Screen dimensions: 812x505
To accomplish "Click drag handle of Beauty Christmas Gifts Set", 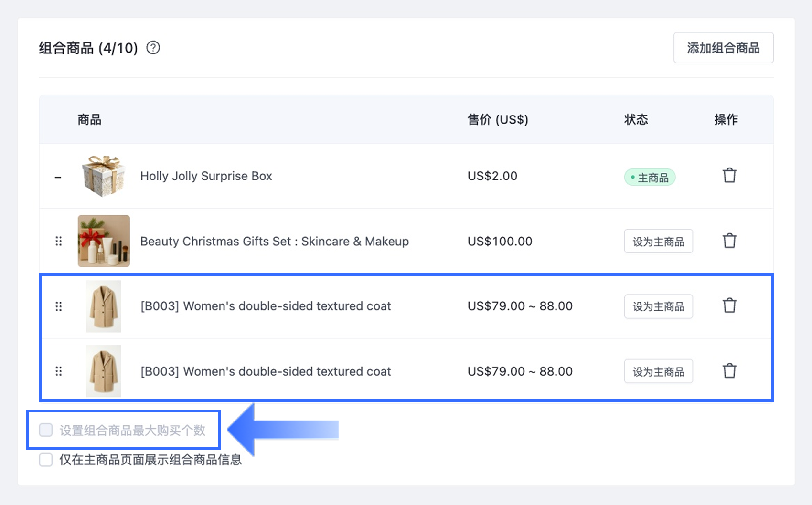I will coord(59,241).
